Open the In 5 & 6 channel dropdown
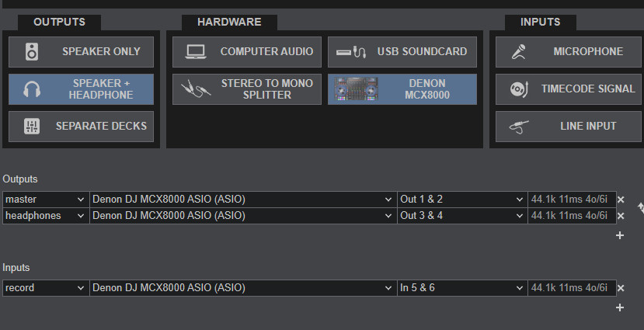 point(461,288)
